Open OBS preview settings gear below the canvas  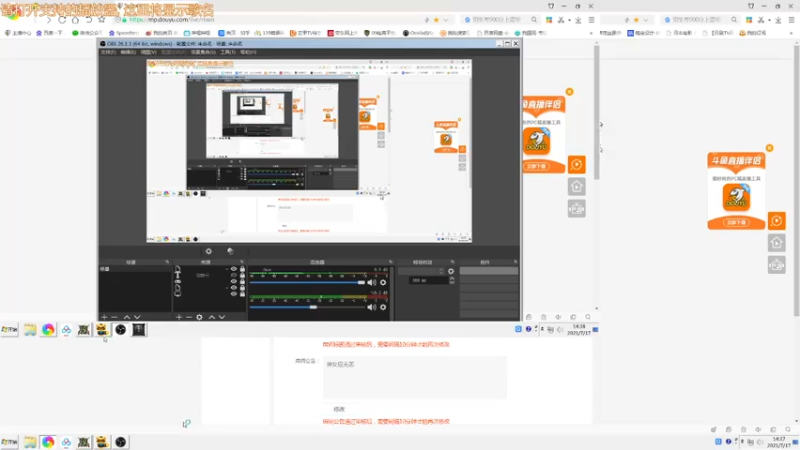click(x=209, y=251)
